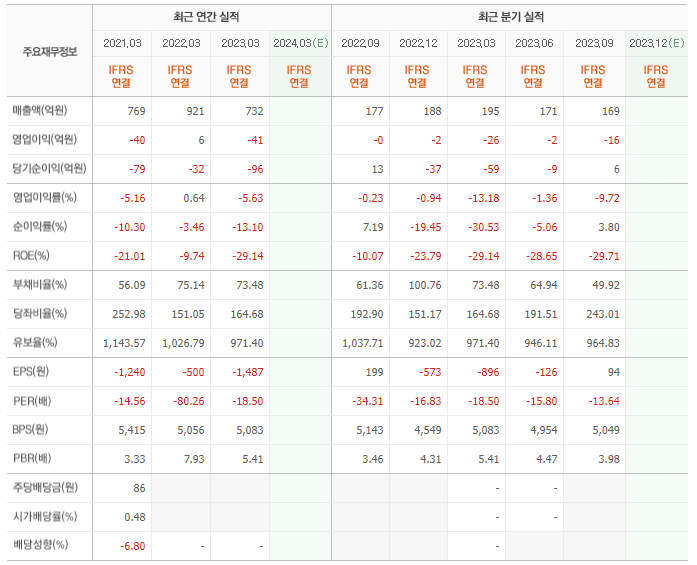697x565 pixels.
Task: Click the operating profit value 6
Action: 201,140
